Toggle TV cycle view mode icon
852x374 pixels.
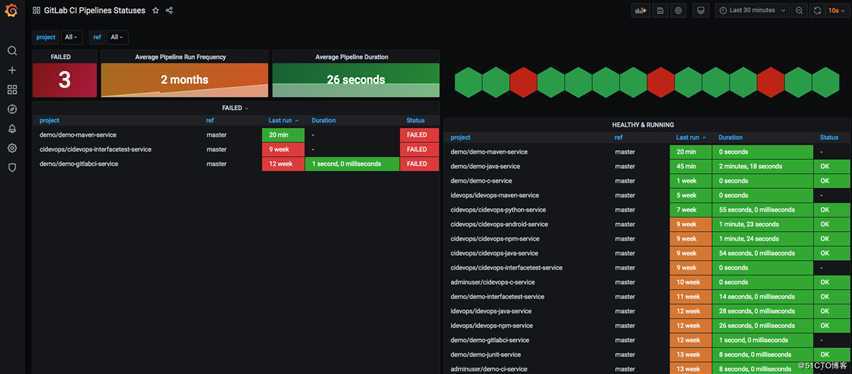pyautogui.click(x=701, y=10)
